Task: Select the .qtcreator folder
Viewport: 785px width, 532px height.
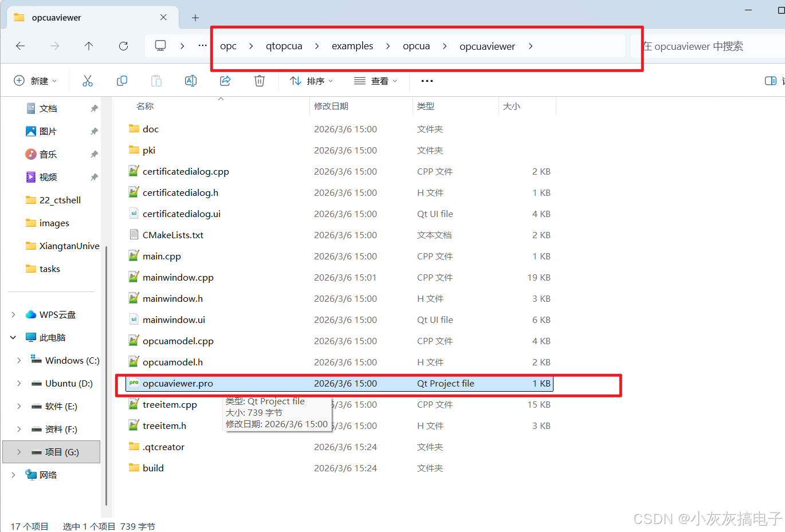Action: pyautogui.click(x=339, y=447)
